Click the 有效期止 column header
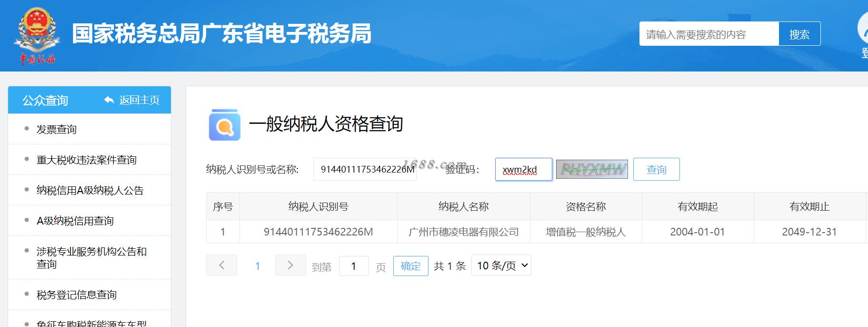 [x=810, y=206]
